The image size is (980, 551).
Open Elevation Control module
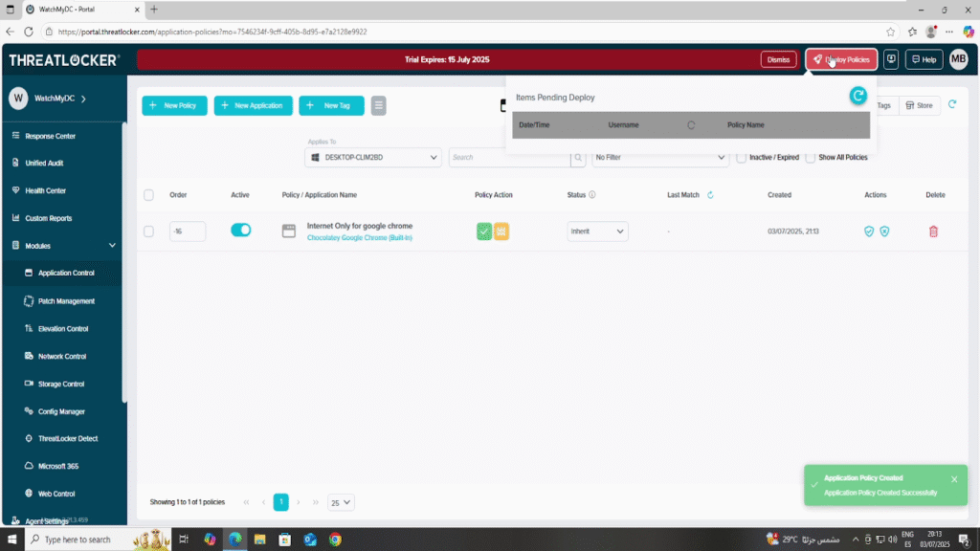tap(62, 329)
